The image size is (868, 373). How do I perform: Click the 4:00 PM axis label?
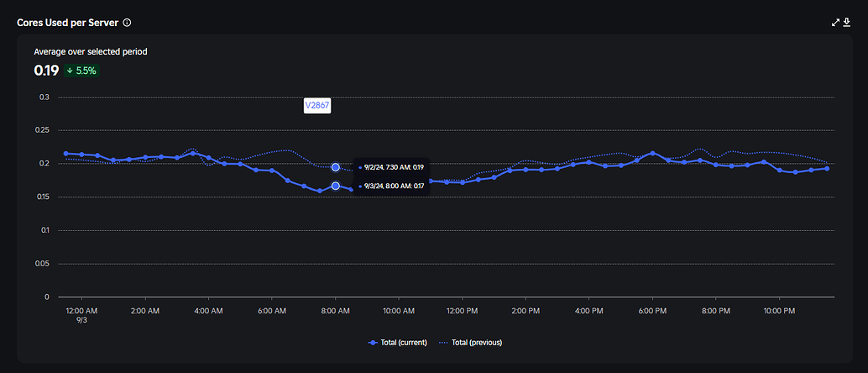point(589,312)
